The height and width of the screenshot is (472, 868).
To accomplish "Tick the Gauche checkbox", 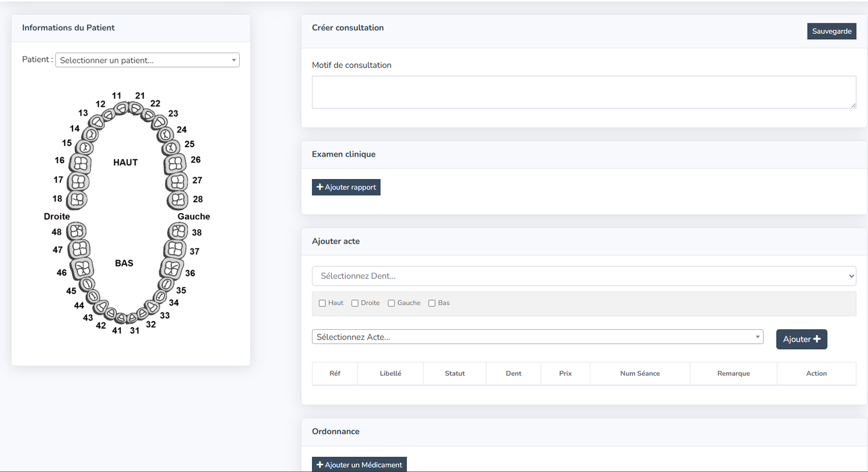I will [391, 303].
